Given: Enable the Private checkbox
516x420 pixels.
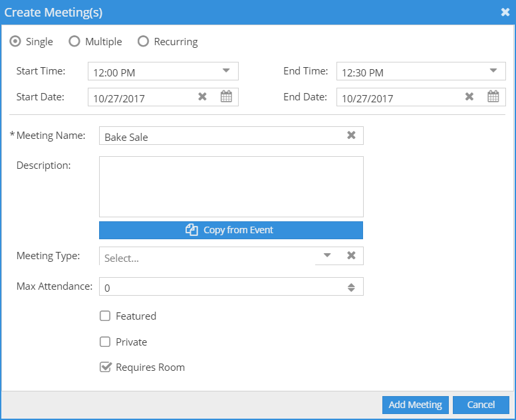Looking at the screenshot, I should pos(105,342).
